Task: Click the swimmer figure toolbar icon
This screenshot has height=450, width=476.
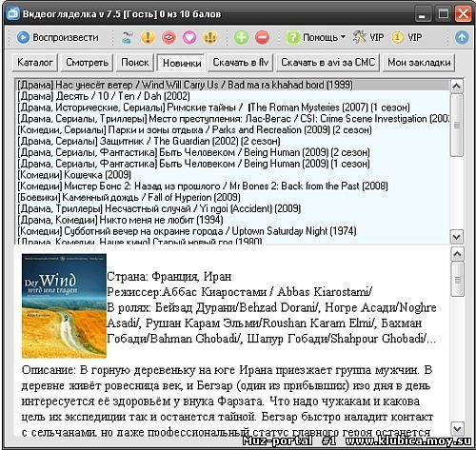Action: (x=128, y=37)
